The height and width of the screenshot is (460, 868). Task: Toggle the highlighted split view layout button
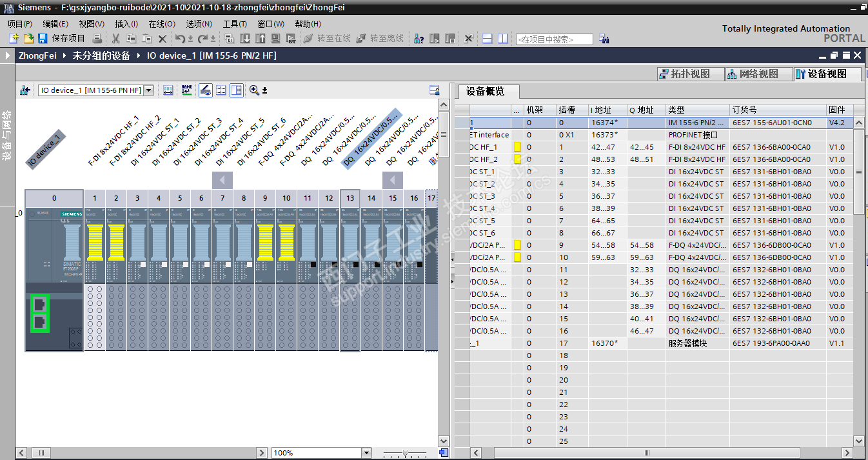237,90
